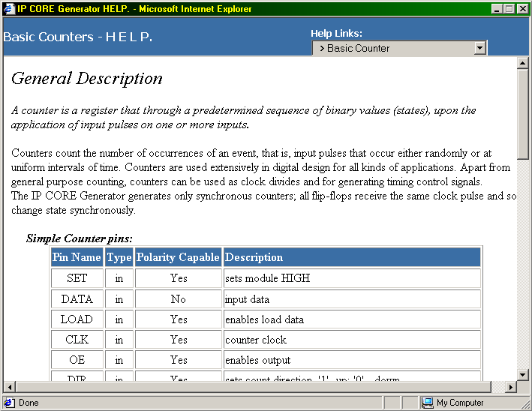This screenshot has width=532, height=411.
Task: Click vertical scrollbar down arrow
Action: [522, 375]
